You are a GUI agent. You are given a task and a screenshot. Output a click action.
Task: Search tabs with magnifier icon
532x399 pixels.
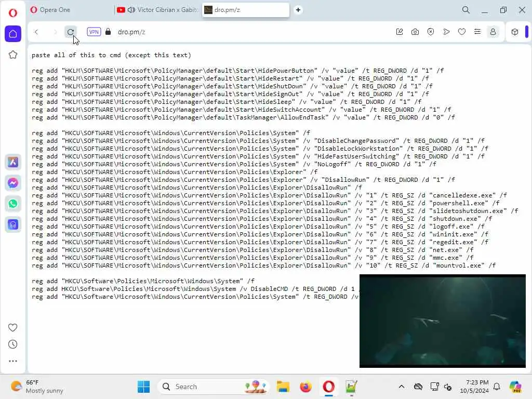466,10
